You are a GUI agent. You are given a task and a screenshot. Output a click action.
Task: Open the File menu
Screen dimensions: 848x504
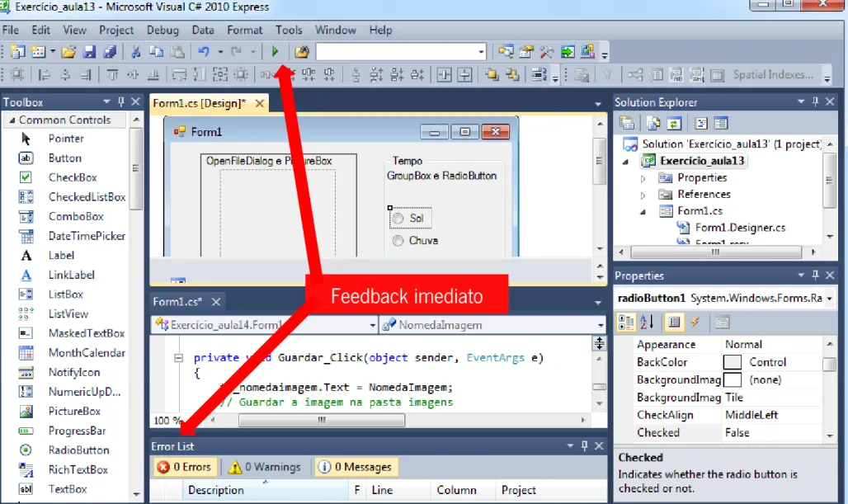[x=11, y=31]
